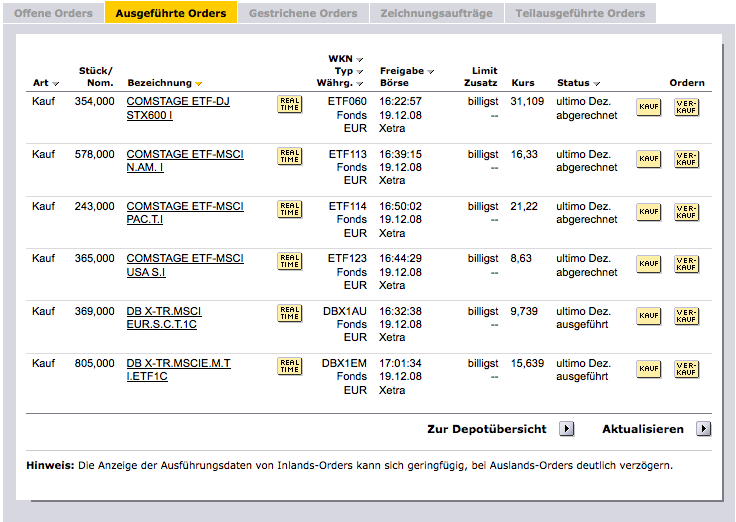Click quantity 365,000 cell

click(x=94, y=259)
